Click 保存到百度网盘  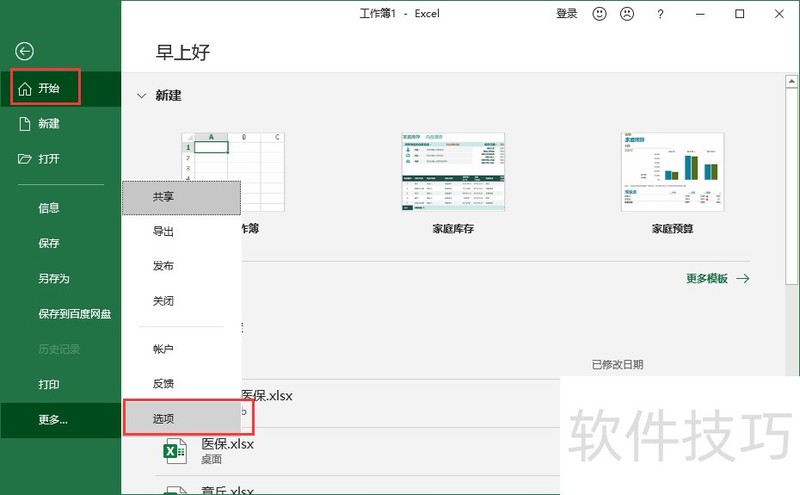pos(60,313)
